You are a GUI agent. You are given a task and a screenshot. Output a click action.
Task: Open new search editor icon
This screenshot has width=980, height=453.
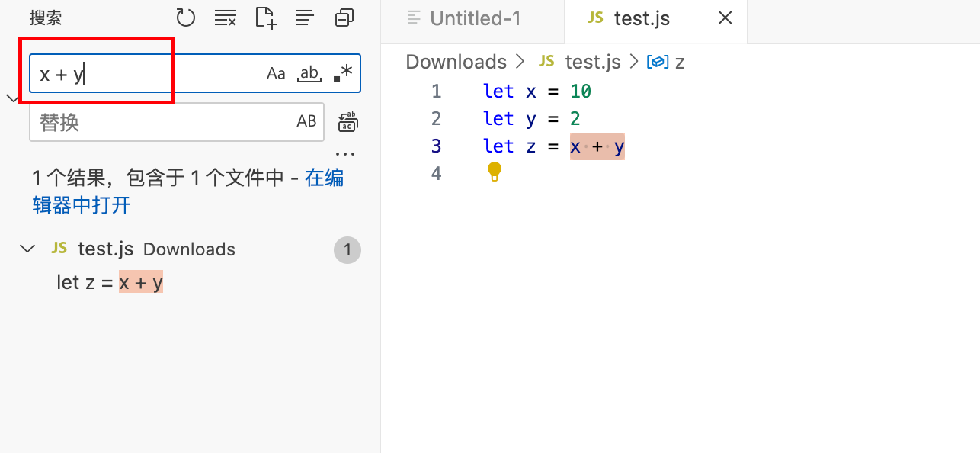[x=265, y=18]
